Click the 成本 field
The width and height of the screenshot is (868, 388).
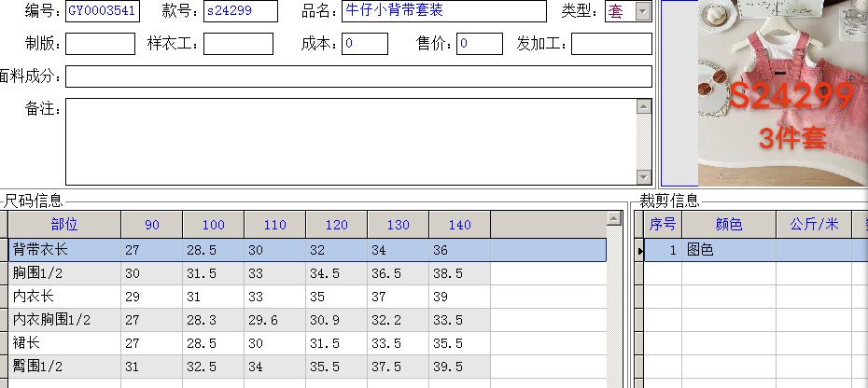click(365, 44)
